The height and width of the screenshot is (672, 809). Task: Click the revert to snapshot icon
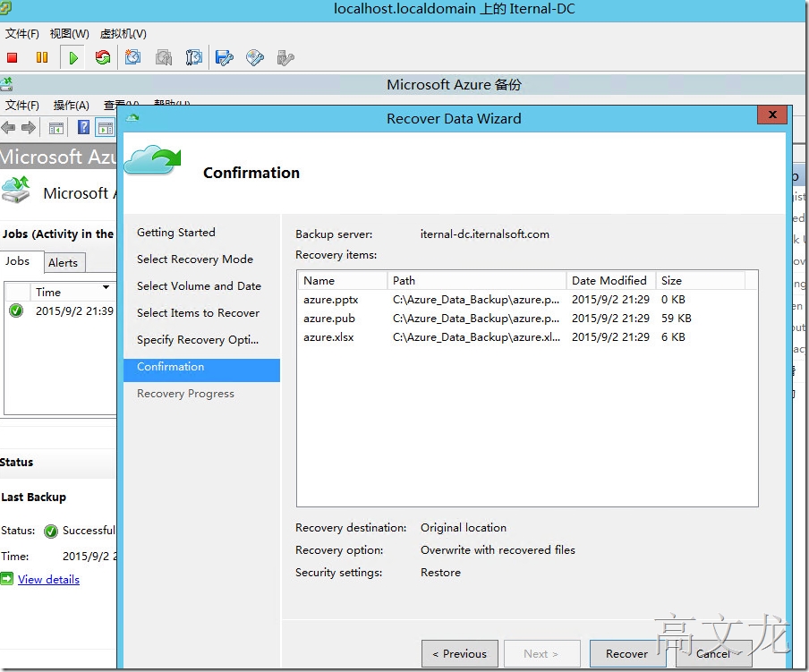coord(164,57)
